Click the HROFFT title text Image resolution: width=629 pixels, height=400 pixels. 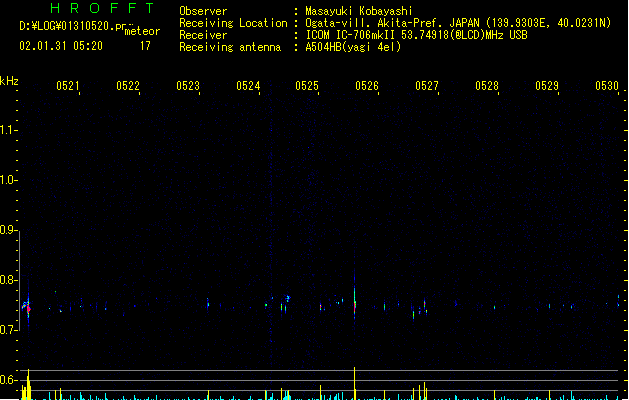coord(102,8)
